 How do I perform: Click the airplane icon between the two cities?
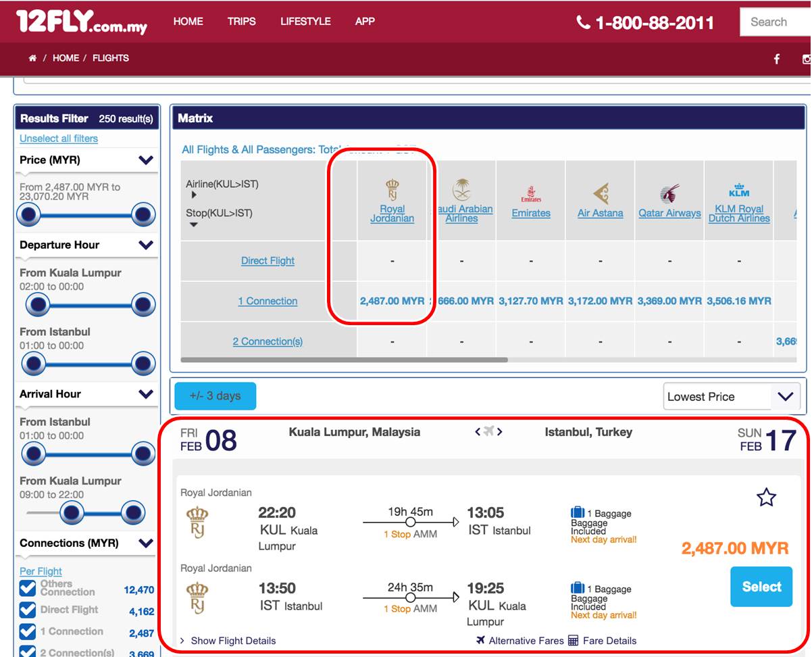489,431
